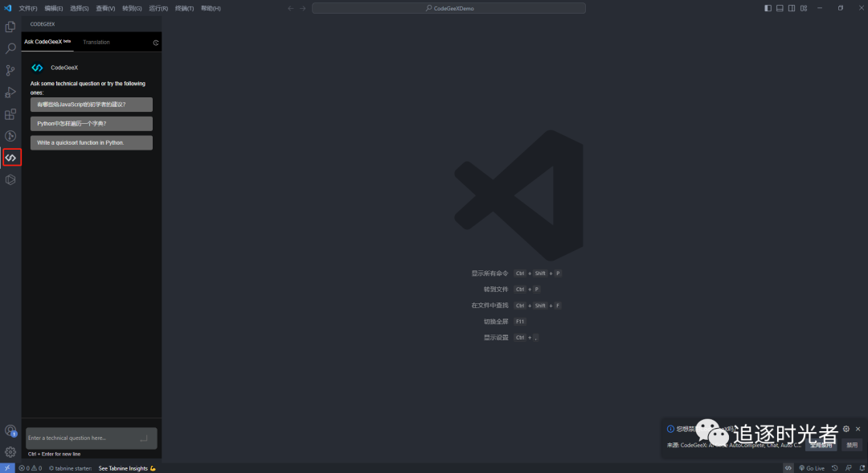Open the notifications bell in status bar
This screenshot has height=473, width=868.
pos(862,468)
